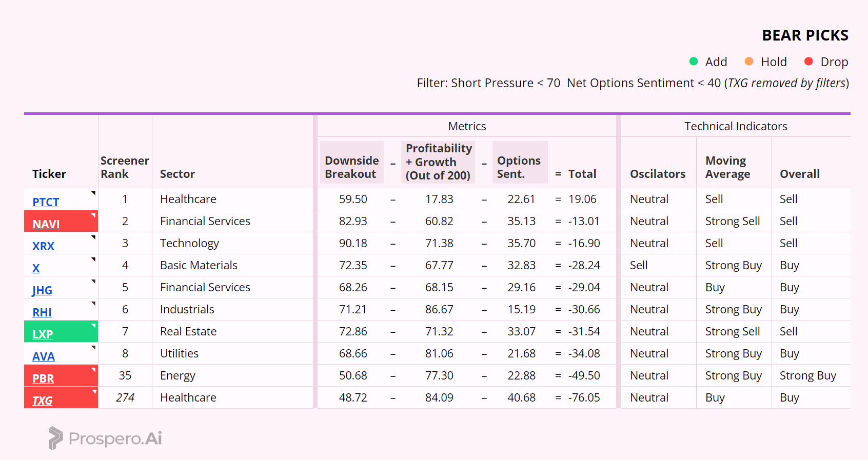868x460 pixels.
Task: Click the comment marker on PTCT cell
Action: click(94, 193)
